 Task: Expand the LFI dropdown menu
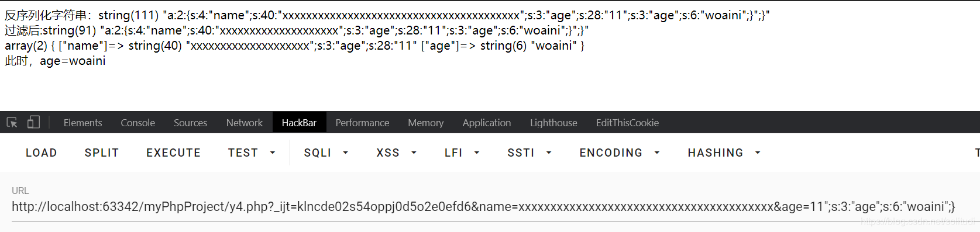(x=462, y=153)
